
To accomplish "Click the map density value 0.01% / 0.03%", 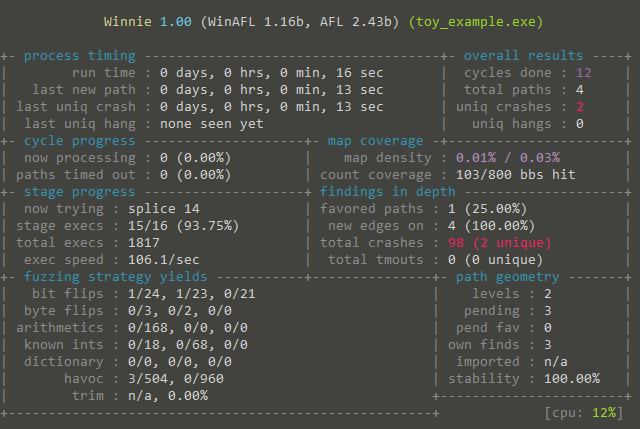I will [x=508, y=158].
